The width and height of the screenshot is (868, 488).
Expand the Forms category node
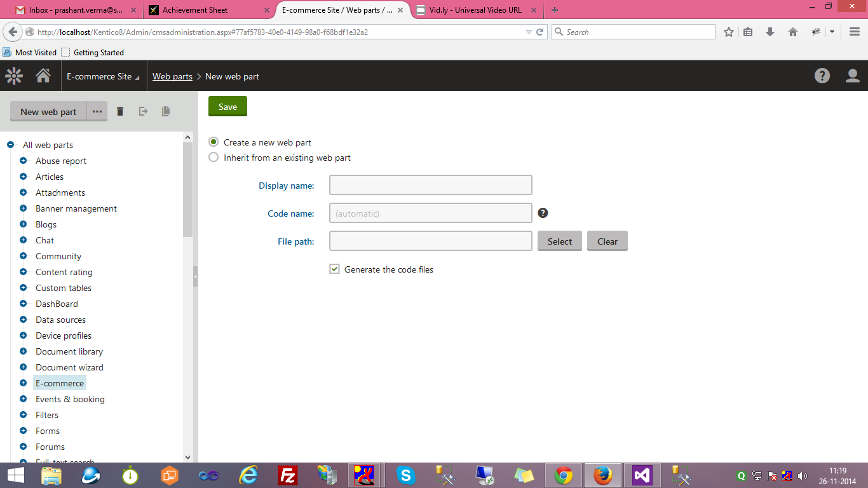click(x=24, y=431)
